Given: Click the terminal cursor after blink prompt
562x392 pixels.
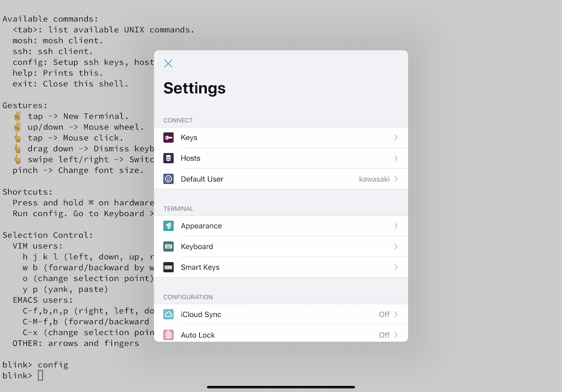Looking at the screenshot, I should point(41,376).
